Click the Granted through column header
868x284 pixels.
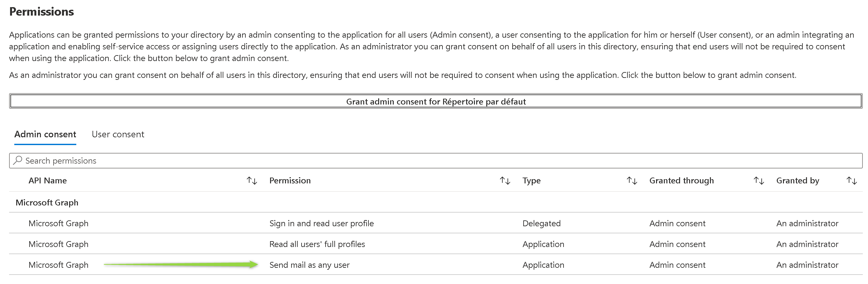point(681,181)
